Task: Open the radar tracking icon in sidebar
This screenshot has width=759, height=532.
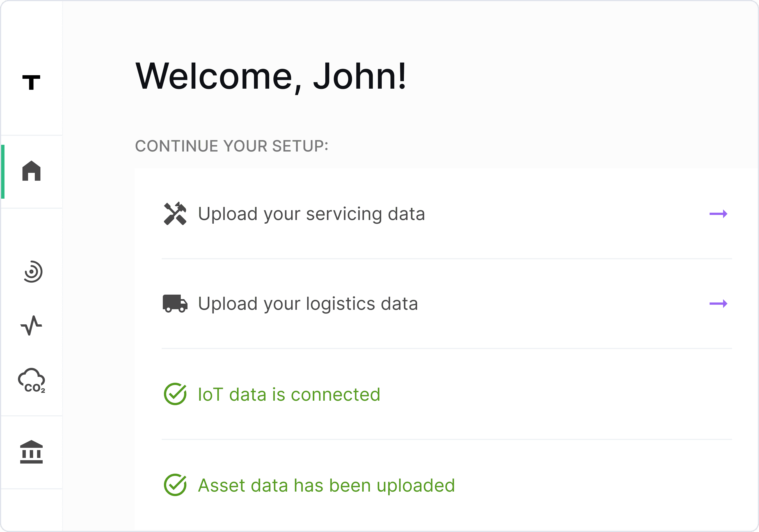Action: (x=33, y=272)
